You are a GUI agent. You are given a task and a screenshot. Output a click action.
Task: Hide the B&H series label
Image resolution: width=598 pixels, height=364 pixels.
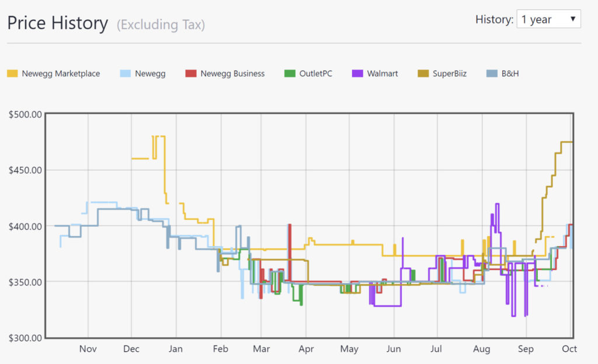coord(510,73)
